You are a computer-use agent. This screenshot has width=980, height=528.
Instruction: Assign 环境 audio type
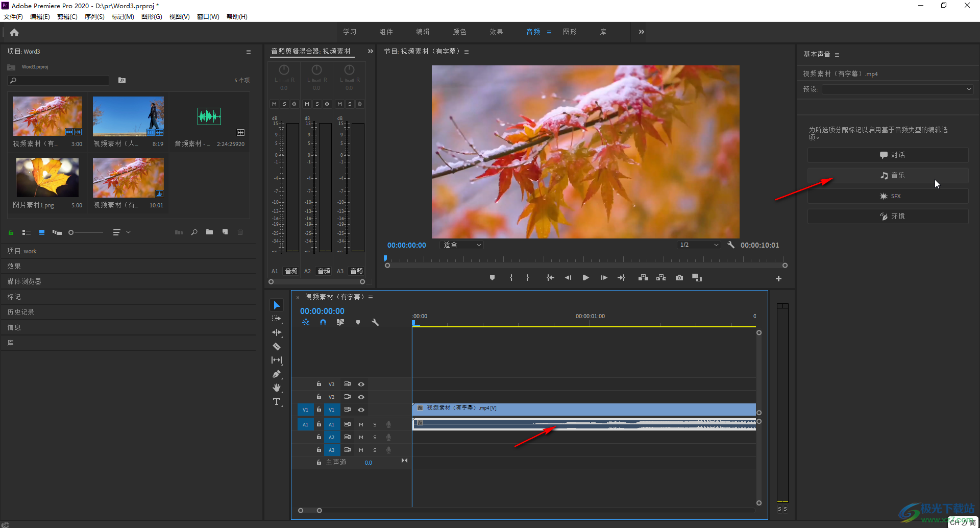[x=888, y=217]
